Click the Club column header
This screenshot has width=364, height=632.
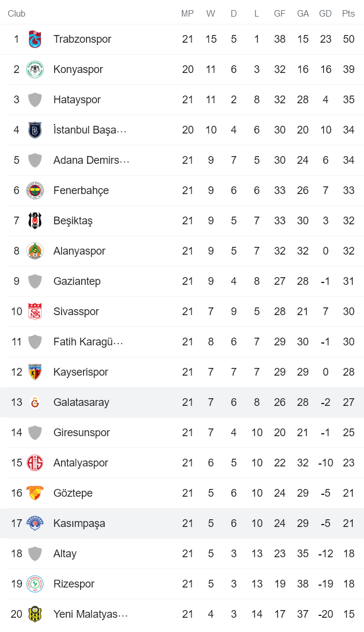[17, 14]
